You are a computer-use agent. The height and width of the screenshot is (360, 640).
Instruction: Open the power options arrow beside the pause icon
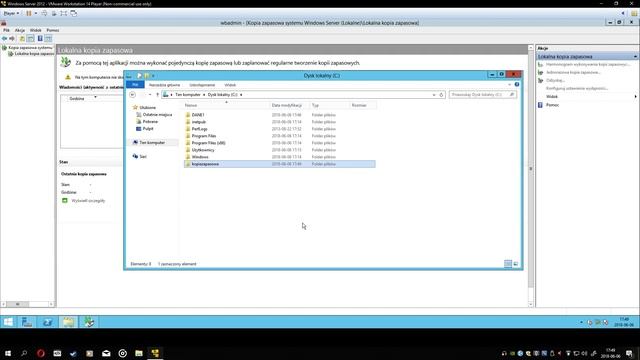pyautogui.click(x=36, y=13)
